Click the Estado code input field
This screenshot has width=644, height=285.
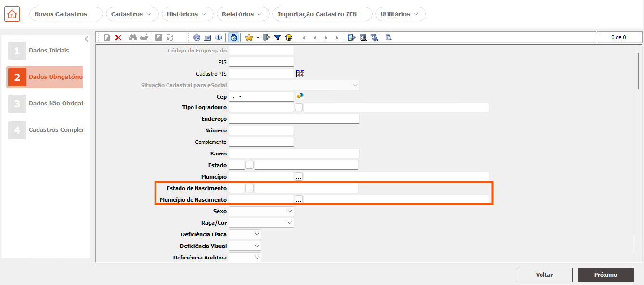[237, 165]
